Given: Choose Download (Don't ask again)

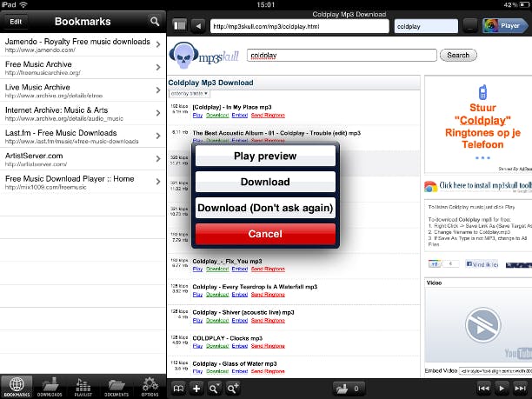Looking at the screenshot, I should 265,208.
